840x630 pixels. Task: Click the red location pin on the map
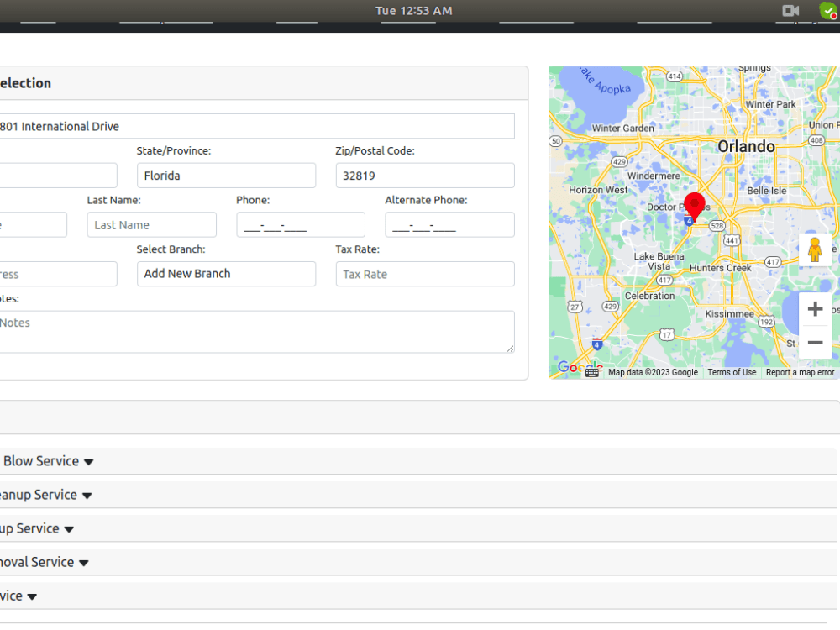(x=695, y=207)
